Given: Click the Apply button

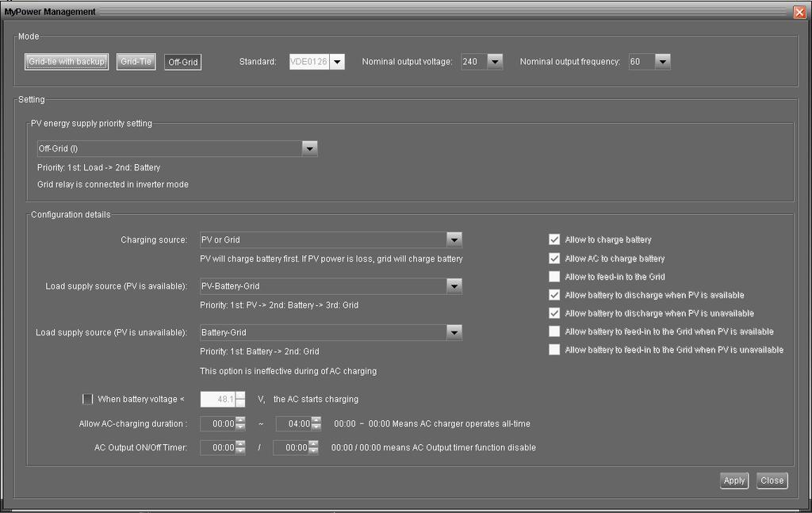Looking at the screenshot, I should point(733,480).
